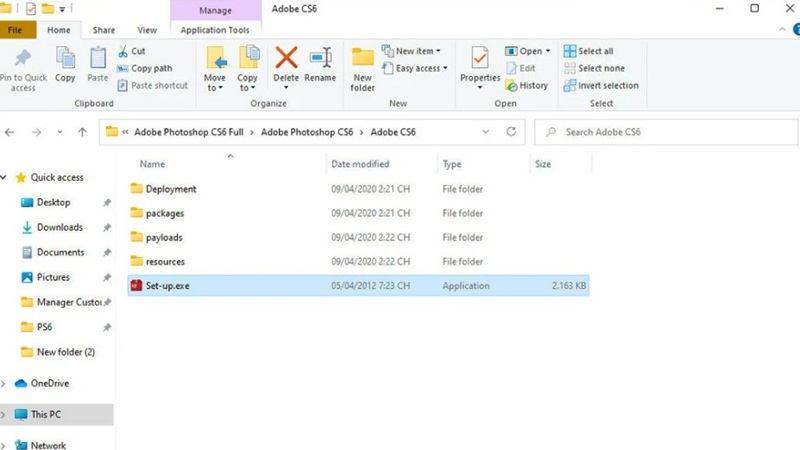The width and height of the screenshot is (800, 450).
Task: Click the red Delete icon
Action: (286, 60)
